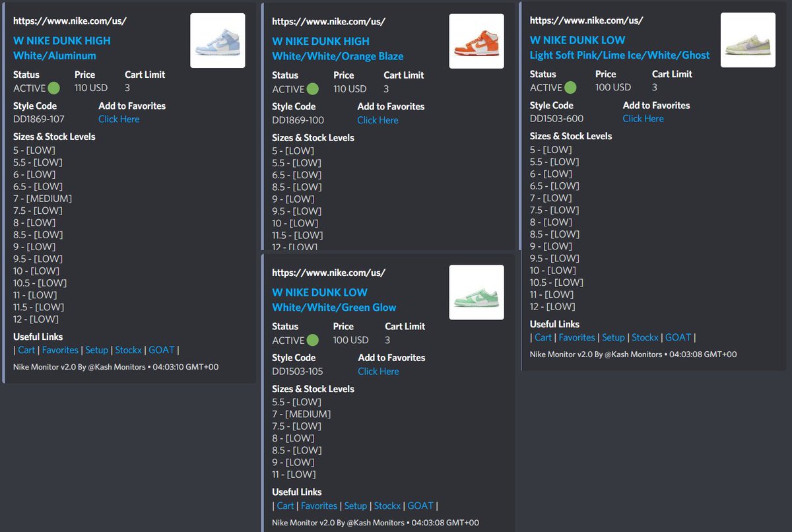This screenshot has height=532, width=792.
Task: Open Cart link in Lime Ice card
Action: pos(543,337)
